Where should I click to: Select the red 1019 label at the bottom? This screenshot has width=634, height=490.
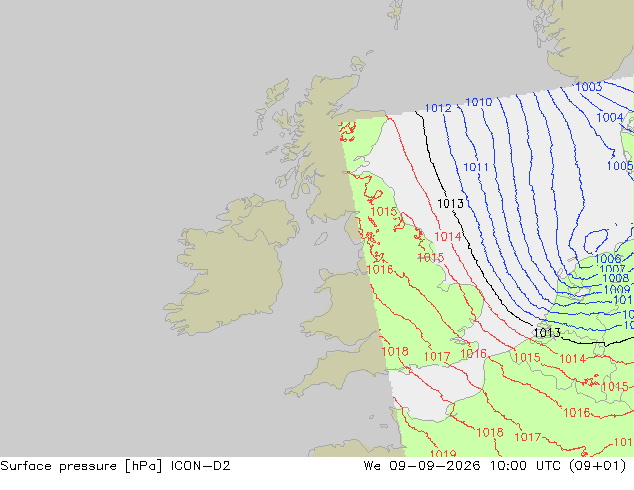tap(443, 453)
